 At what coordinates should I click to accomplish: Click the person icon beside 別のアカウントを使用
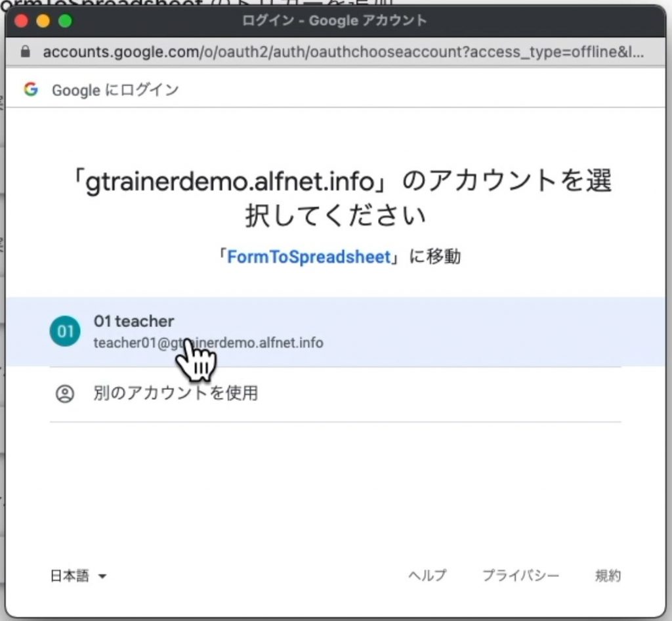point(65,393)
